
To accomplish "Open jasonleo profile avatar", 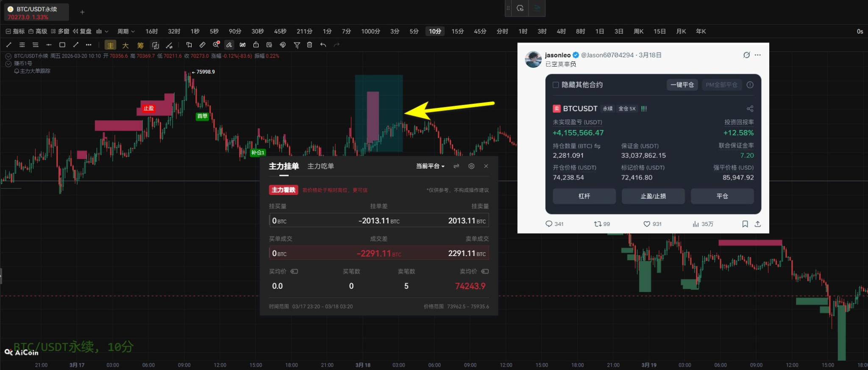I will click(533, 59).
